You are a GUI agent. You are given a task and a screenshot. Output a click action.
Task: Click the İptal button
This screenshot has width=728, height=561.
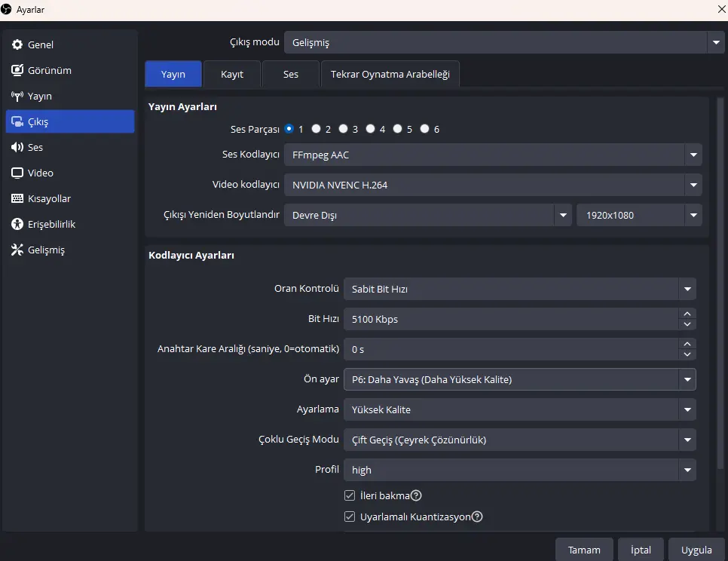[641, 550]
